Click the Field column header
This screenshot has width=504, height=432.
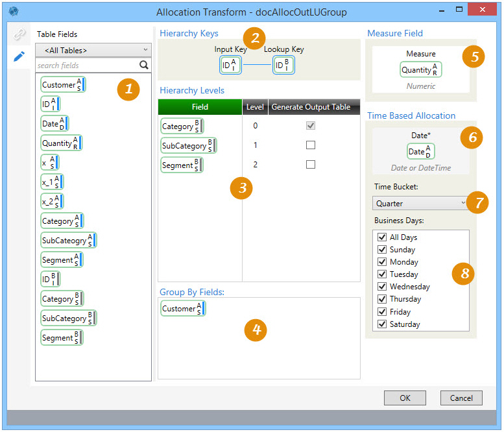pos(200,107)
